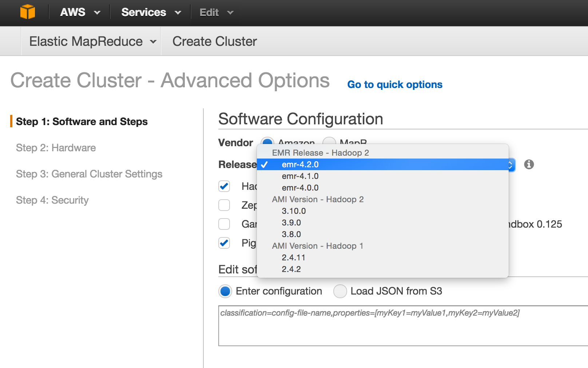Enable the Zeppelin checkbox
The width and height of the screenshot is (588, 368).
pos(224,205)
